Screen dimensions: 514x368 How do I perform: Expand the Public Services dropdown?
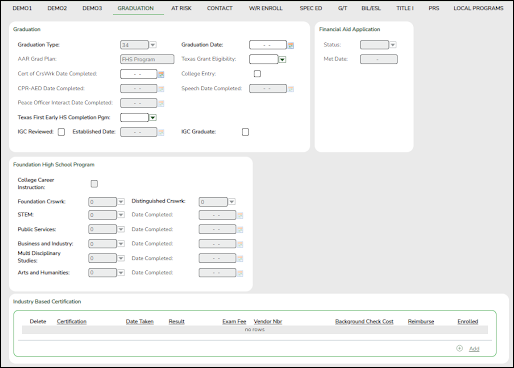pyautogui.click(x=121, y=229)
